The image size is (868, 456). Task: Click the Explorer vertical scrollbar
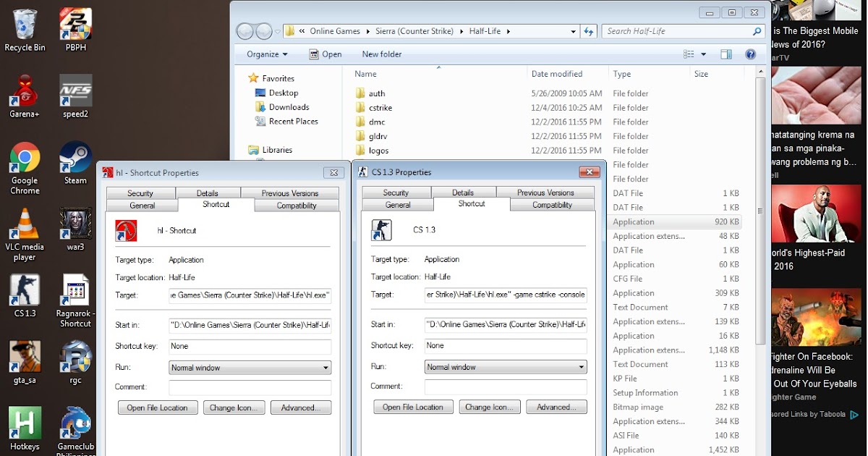click(x=759, y=210)
